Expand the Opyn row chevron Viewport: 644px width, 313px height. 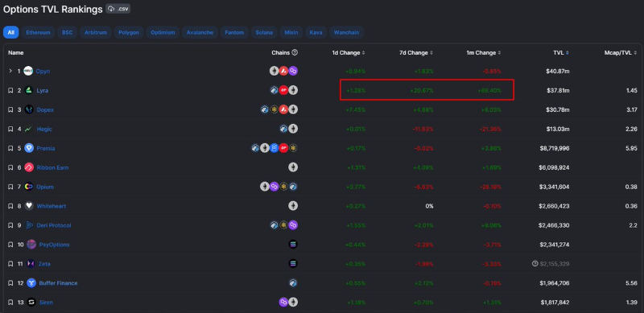10,71
